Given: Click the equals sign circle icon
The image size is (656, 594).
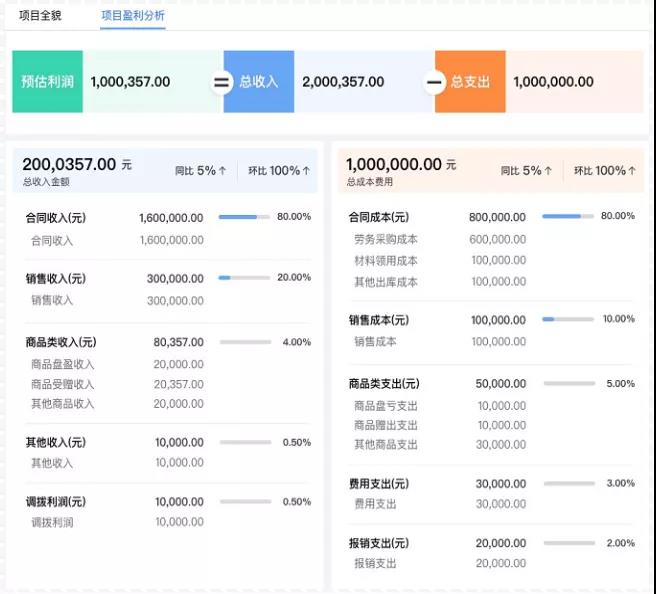Looking at the screenshot, I should [x=221, y=82].
